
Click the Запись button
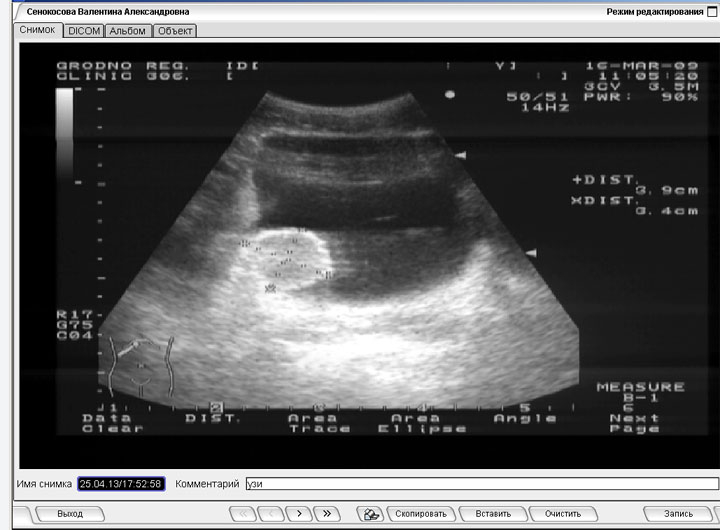[677, 513]
